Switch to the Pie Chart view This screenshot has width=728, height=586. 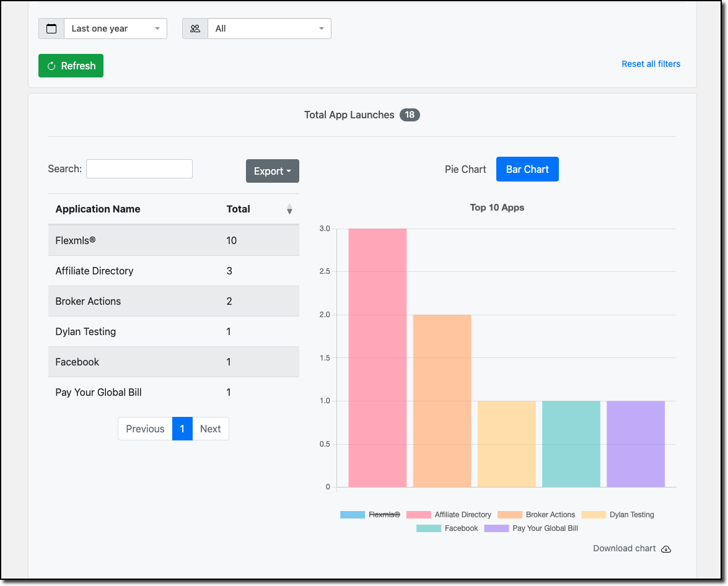pyautogui.click(x=465, y=170)
